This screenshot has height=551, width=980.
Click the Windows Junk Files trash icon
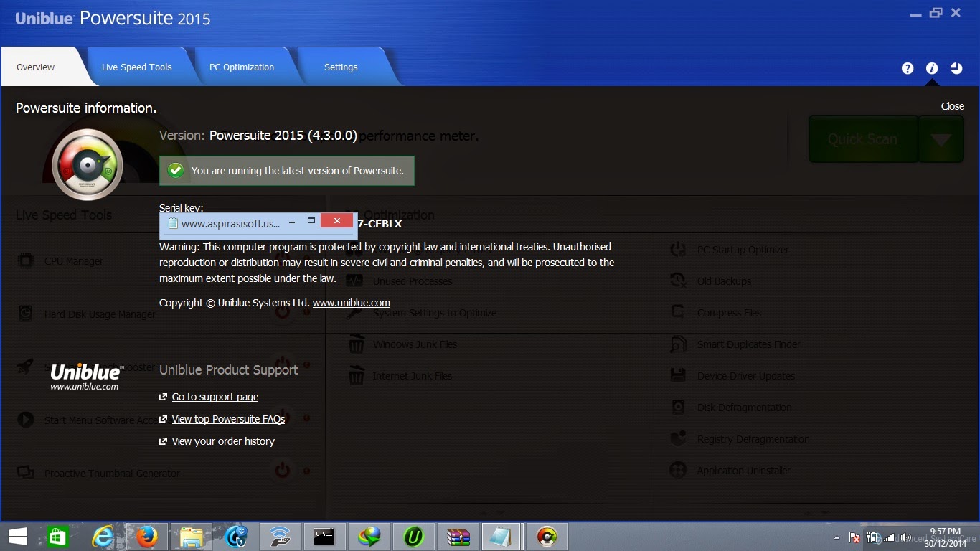(356, 344)
